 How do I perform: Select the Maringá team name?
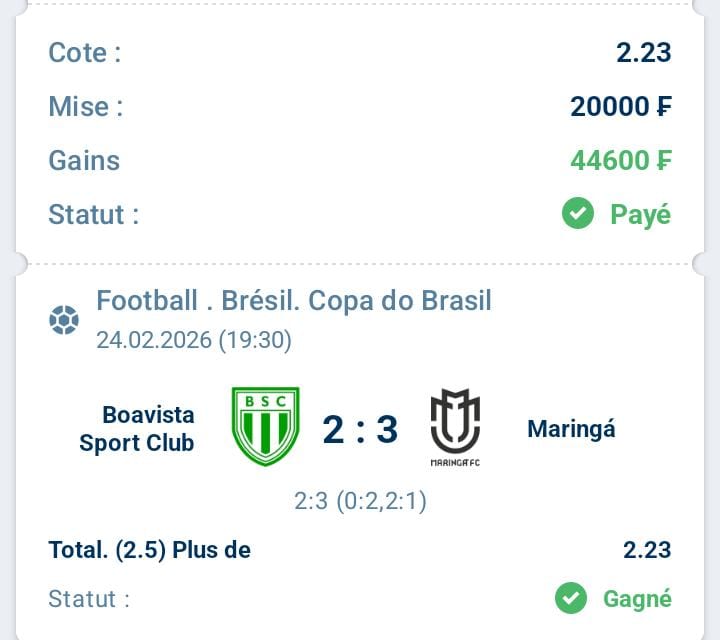(571, 429)
